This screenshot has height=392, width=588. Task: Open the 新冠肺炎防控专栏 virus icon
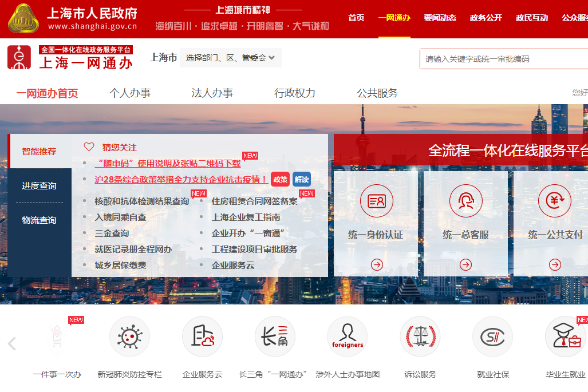(129, 336)
